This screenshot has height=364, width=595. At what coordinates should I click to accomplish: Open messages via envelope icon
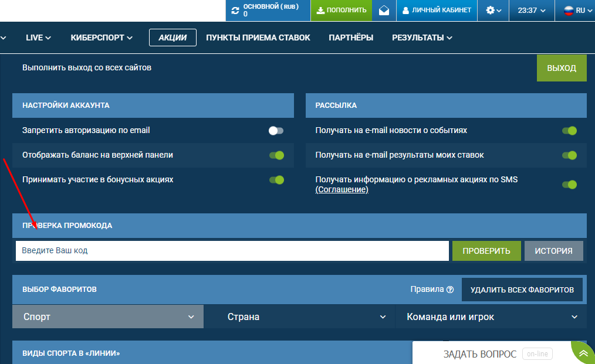[x=384, y=11]
